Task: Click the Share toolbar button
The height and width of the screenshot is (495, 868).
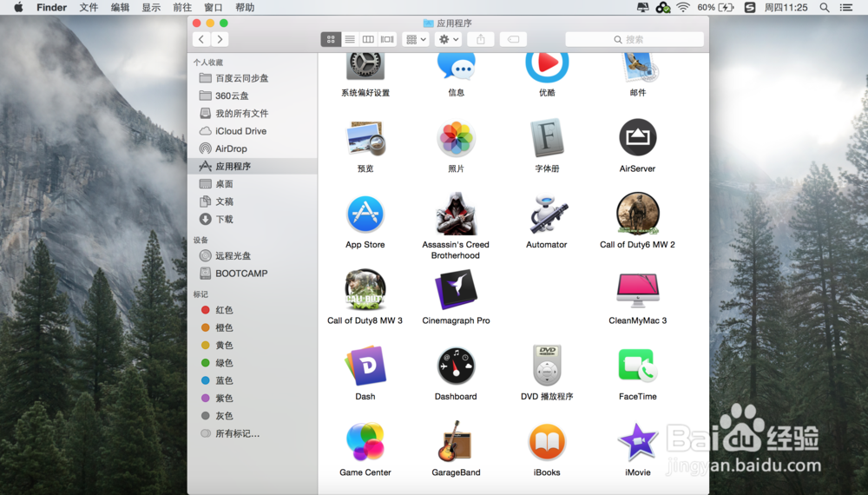Action: [x=481, y=39]
